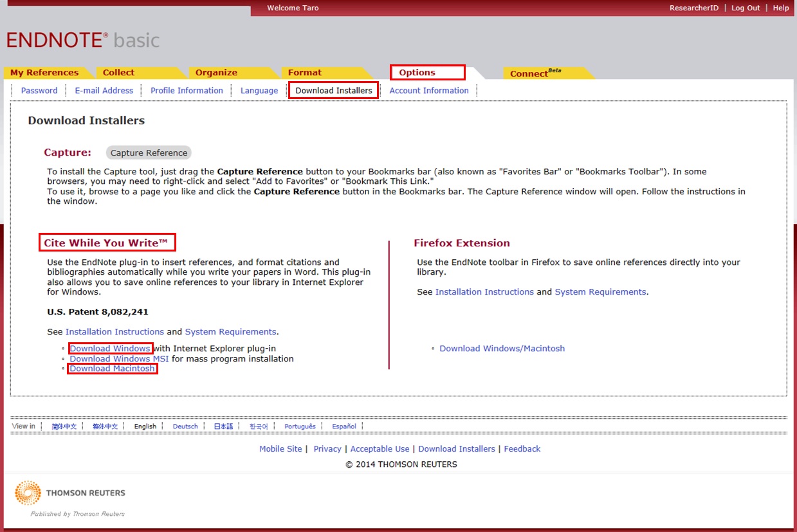The image size is (797, 532).
Task: Open the My References tab
Action: click(44, 73)
